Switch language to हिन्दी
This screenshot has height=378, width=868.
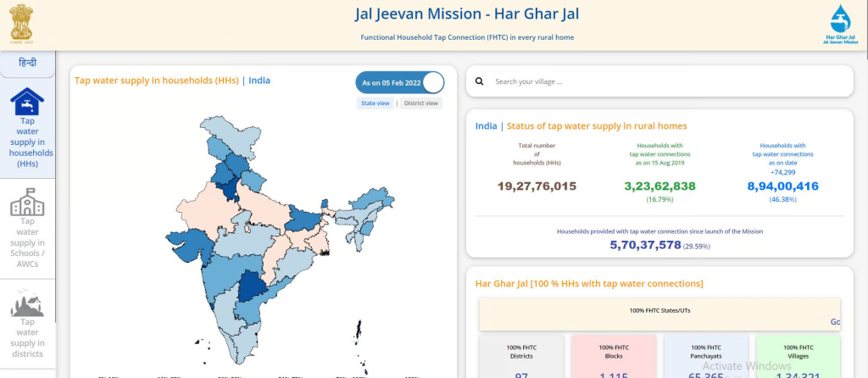point(27,63)
